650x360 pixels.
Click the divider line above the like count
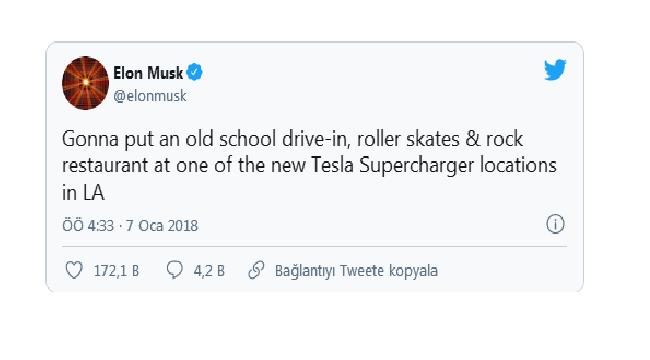[x=315, y=246]
